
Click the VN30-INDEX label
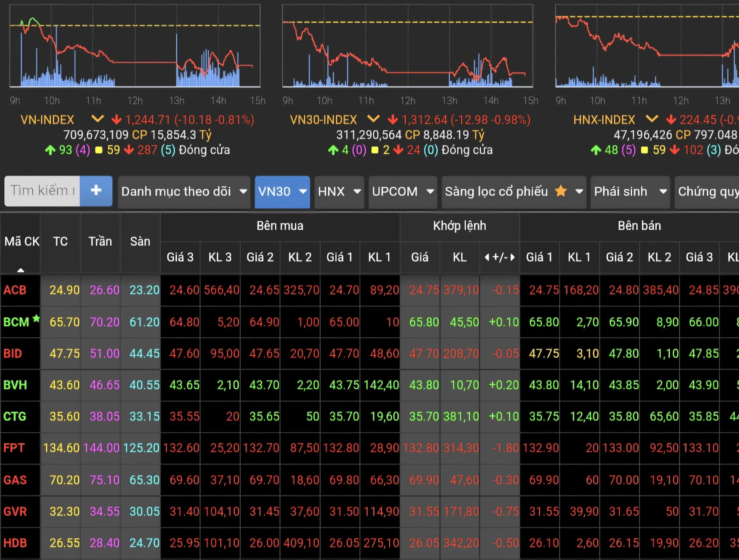point(323,120)
